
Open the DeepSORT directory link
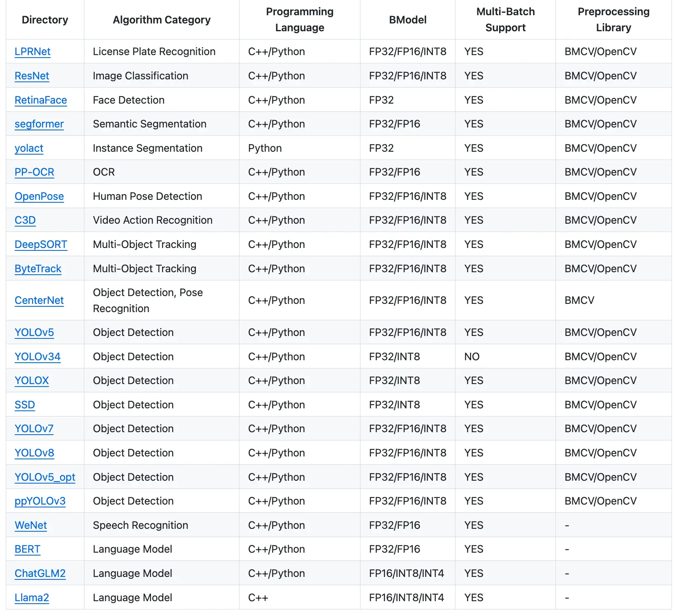[x=41, y=244]
